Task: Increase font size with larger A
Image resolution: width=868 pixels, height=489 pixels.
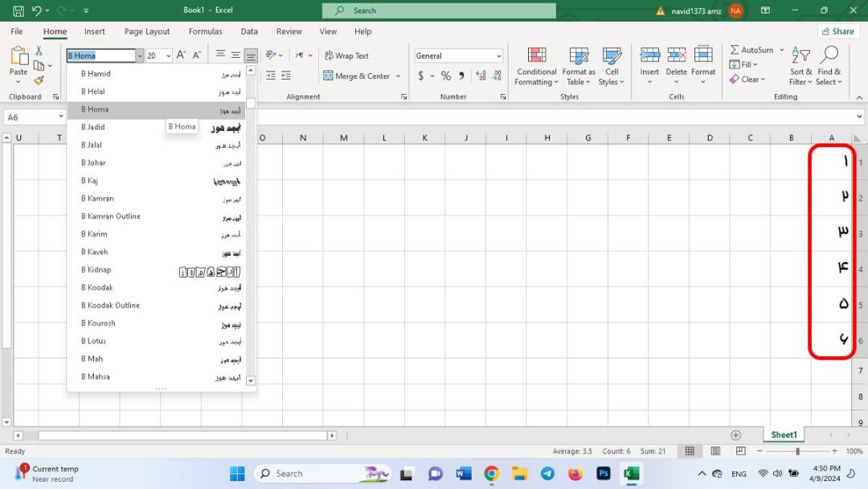Action: click(x=181, y=55)
